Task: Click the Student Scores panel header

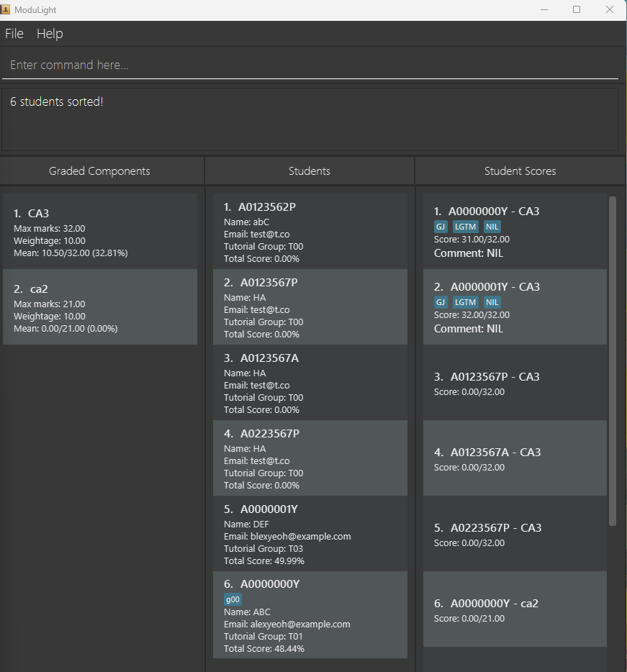Action: click(520, 171)
